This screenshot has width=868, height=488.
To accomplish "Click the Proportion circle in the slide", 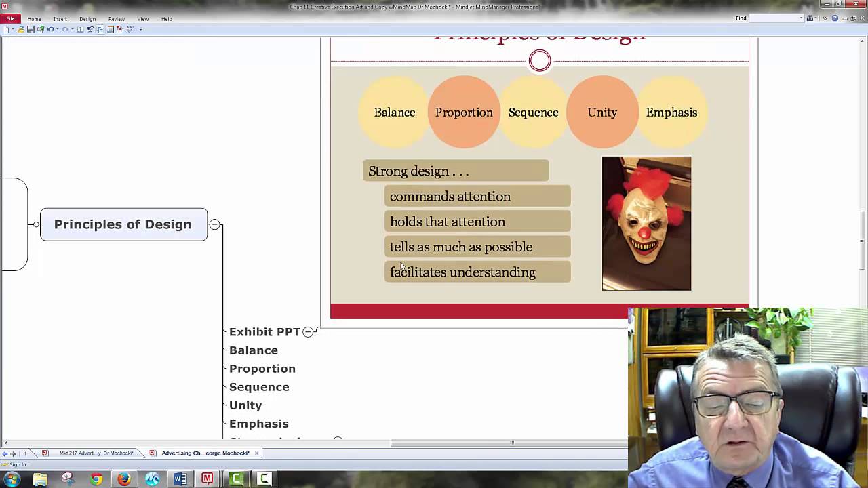I will pyautogui.click(x=464, y=113).
